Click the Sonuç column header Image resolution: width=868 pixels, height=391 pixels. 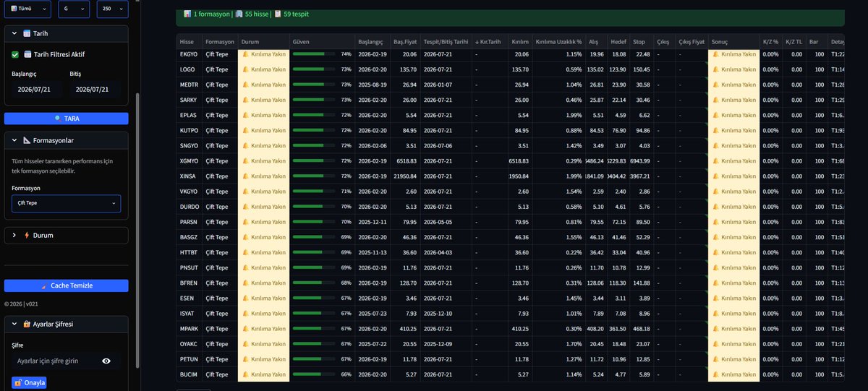coord(733,41)
